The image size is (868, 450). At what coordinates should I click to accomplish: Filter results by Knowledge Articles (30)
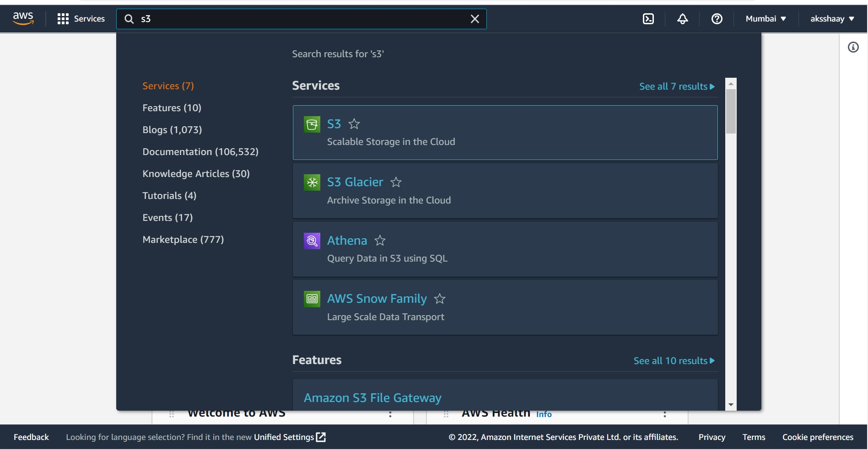[196, 174]
